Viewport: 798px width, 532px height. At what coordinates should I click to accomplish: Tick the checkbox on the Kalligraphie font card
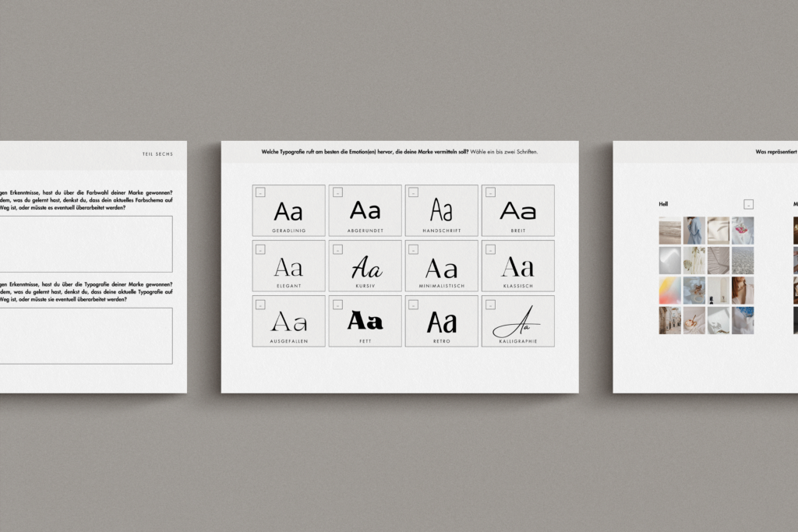point(491,305)
